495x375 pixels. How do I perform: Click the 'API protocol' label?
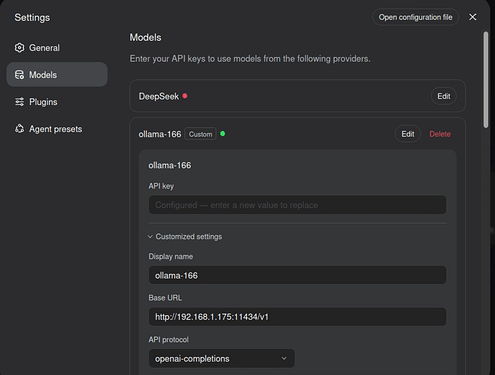point(168,339)
